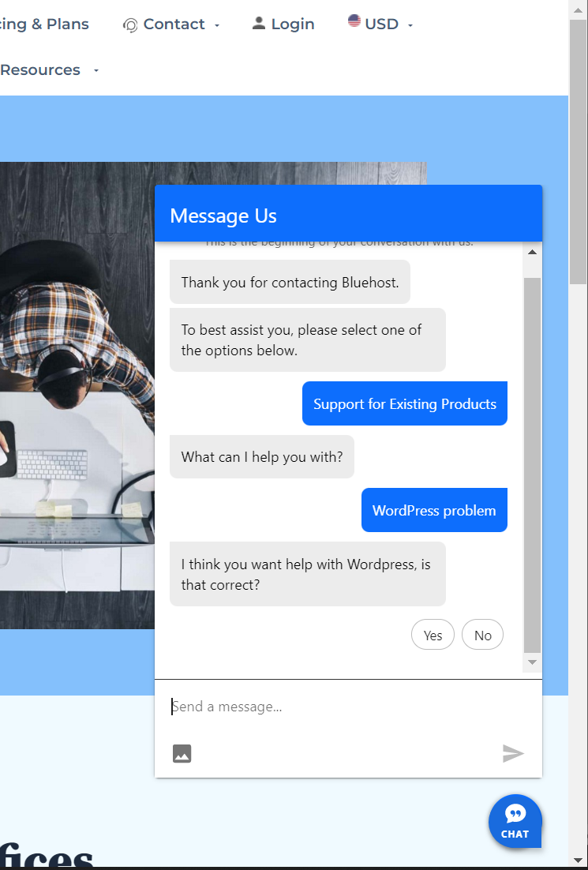Expand the Resources menu
The height and width of the screenshot is (870, 588).
(x=49, y=70)
